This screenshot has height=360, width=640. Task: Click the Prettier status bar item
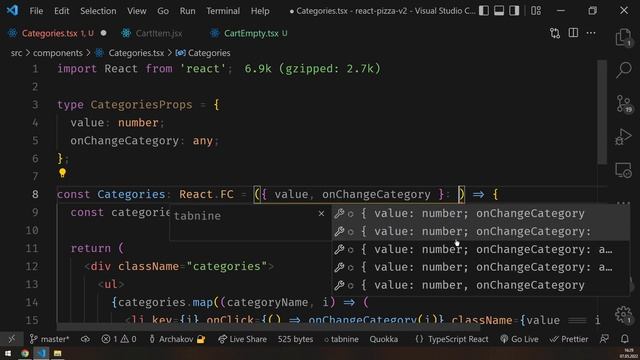[x=569, y=339]
